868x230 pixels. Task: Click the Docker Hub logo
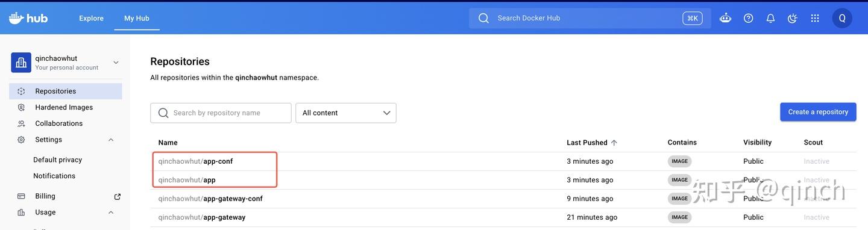[28, 18]
